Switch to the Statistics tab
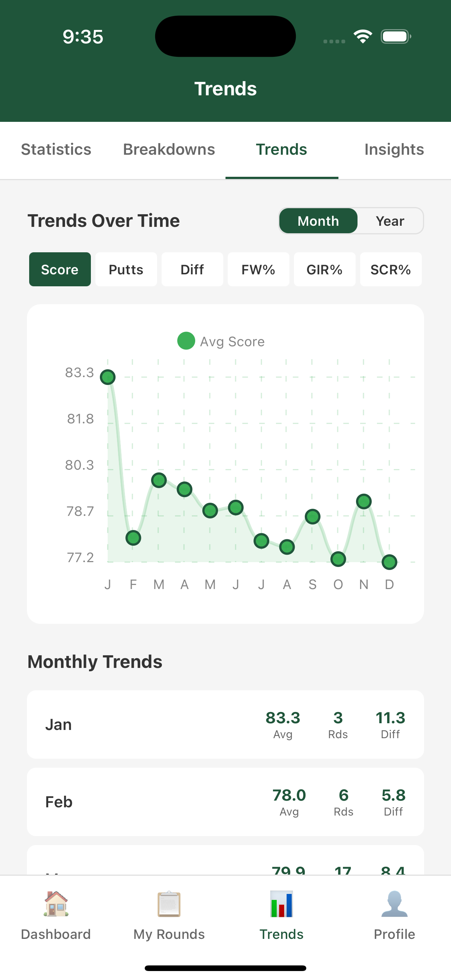The image size is (451, 980). click(x=56, y=150)
